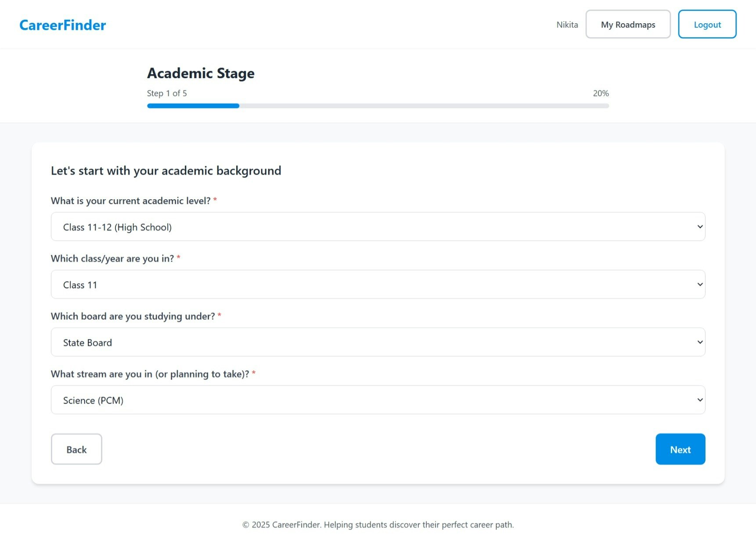The width and height of the screenshot is (756, 544).
Task: Click the Next button
Action: click(680, 449)
